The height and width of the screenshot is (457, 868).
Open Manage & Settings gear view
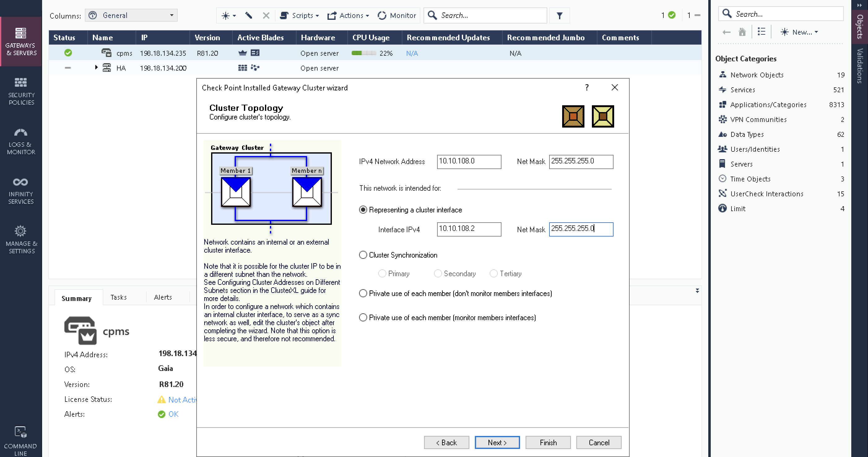[x=21, y=240]
